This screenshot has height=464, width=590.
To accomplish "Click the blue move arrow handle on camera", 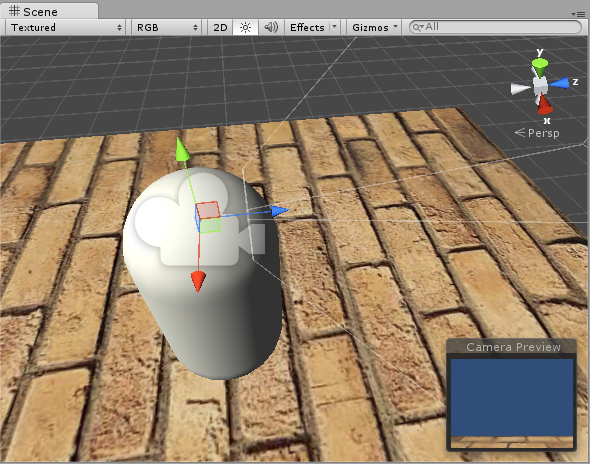I will point(280,211).
